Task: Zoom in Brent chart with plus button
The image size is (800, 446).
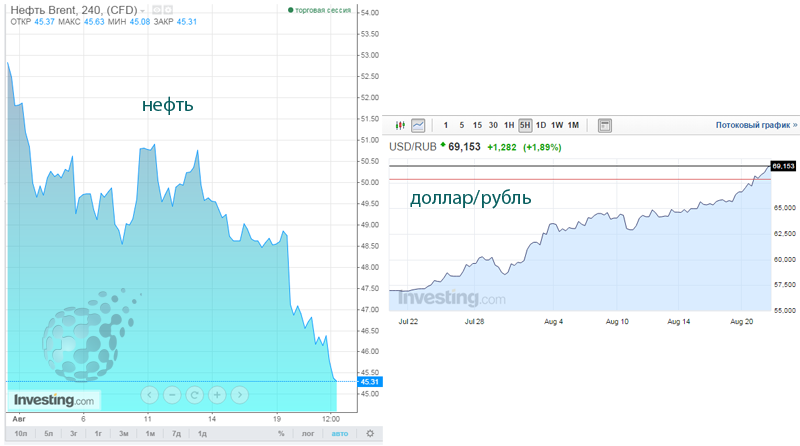Action: 217,394
